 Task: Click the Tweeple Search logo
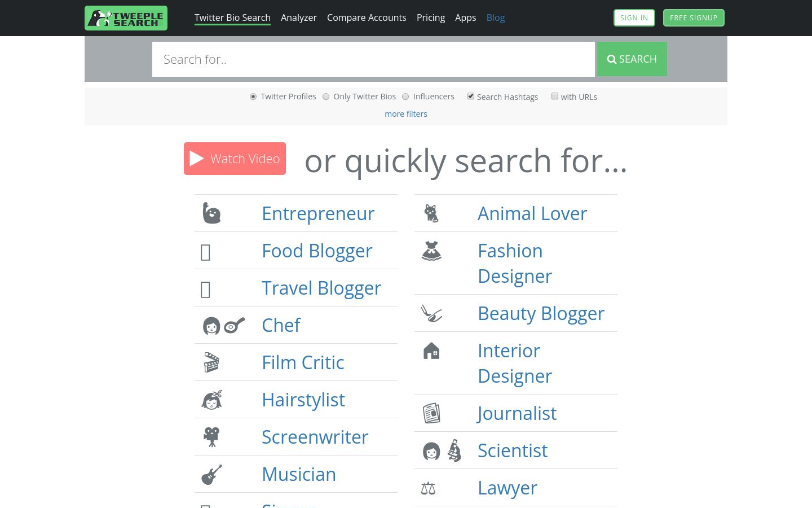point(126,17)
